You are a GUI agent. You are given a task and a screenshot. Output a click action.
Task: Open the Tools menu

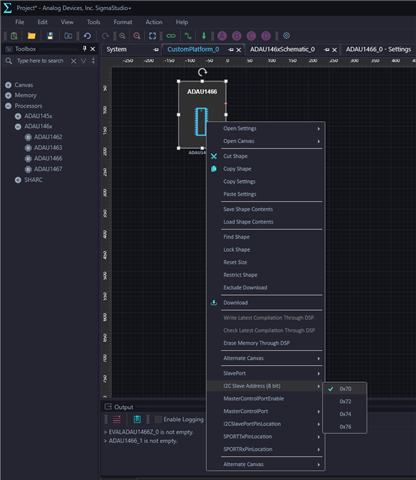coord(93,22)
